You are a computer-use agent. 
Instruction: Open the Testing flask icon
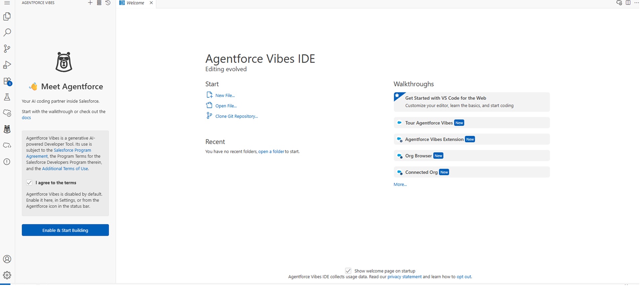7,97
